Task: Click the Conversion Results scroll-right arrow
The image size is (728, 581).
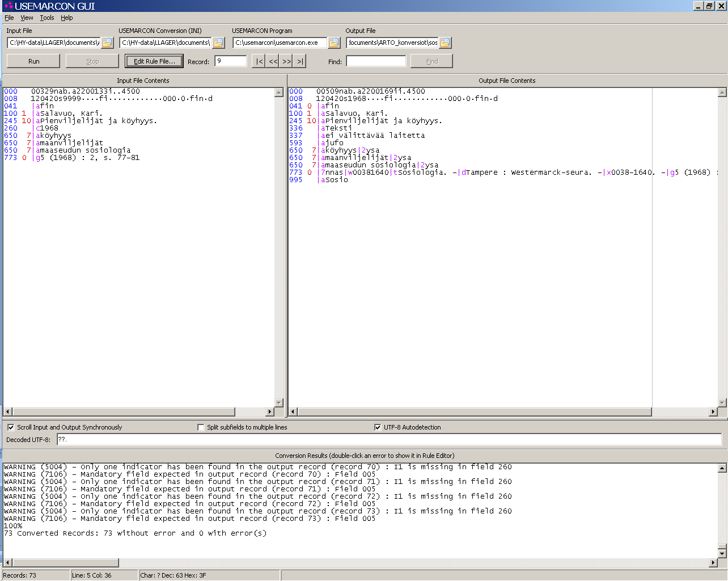Action: click(713, 562)
